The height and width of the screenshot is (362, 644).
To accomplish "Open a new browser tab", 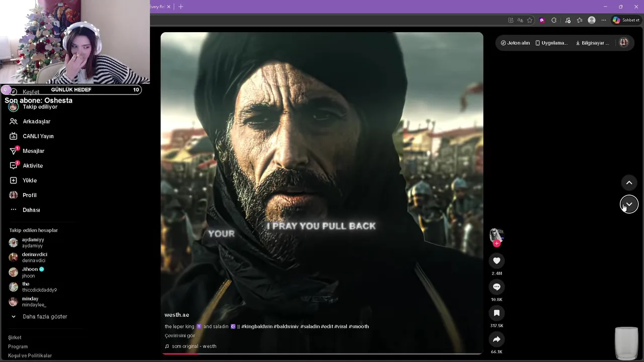I will pyautogui.click(x=181, y=7).
